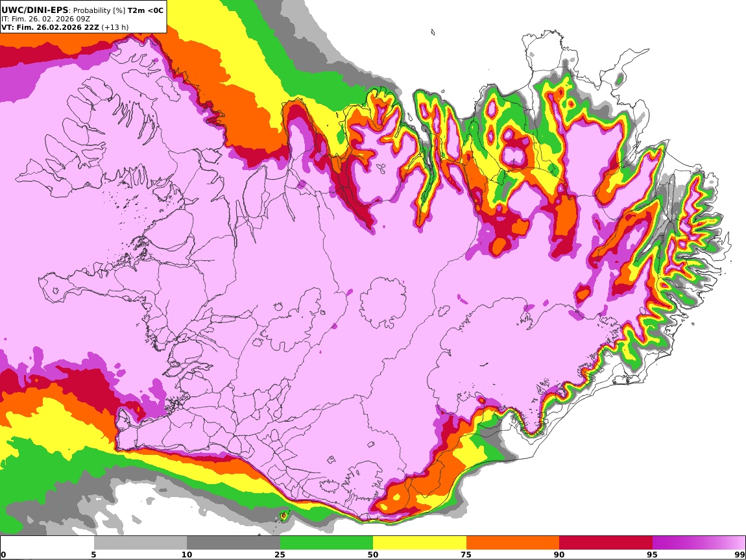Click the 'T2m <0C' parameter label
Viewport: 746px width, 560px height.
coord(145,10)
